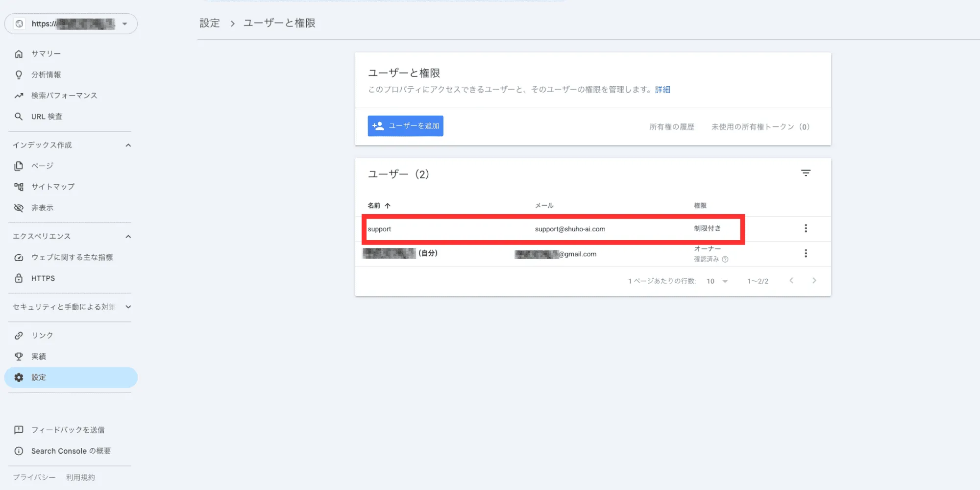Expand the セキュリティと手動による対策 section

(x=128, y=307)
